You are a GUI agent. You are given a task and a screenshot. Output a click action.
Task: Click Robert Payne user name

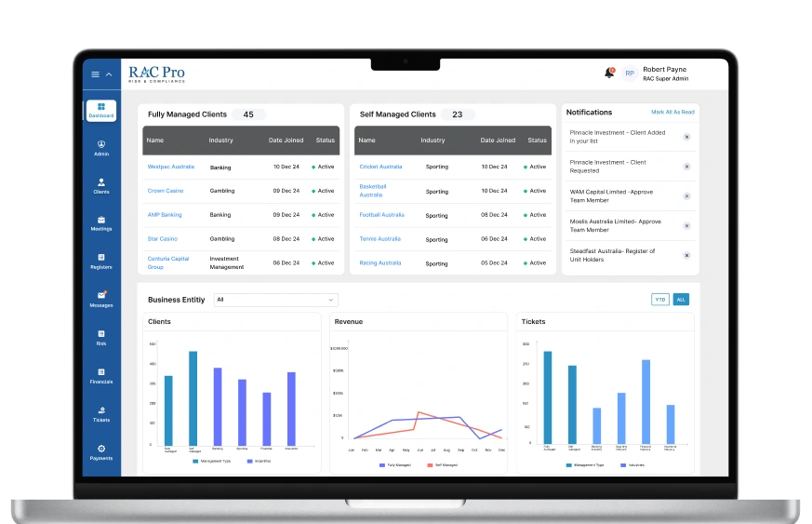(x=664, y=70)
